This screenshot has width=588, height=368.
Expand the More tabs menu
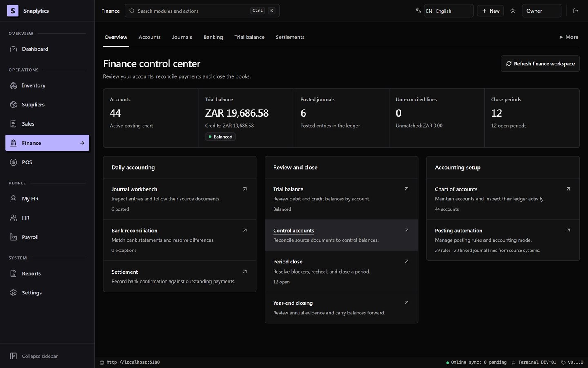coord(569,37)
